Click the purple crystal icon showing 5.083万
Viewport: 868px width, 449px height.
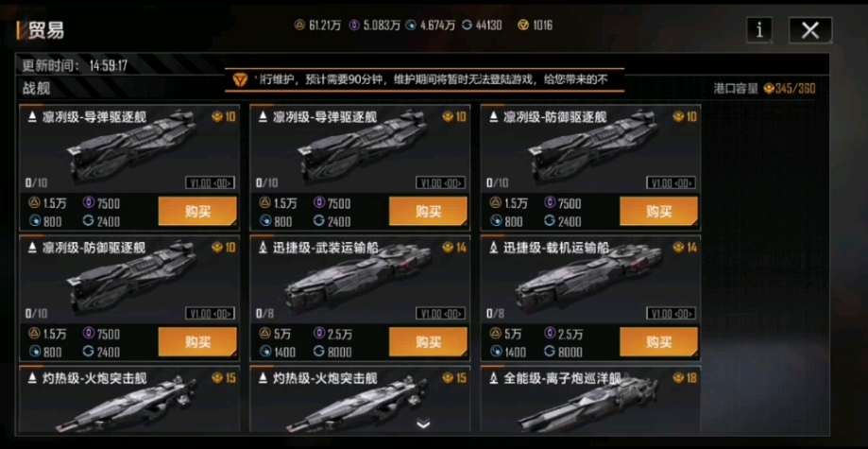(354, 25)
